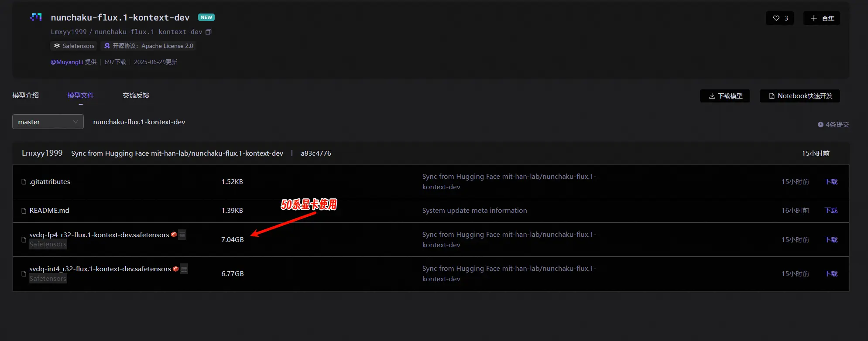
Task: Click the System update meta information commit message
Action: tap(475, 211)
